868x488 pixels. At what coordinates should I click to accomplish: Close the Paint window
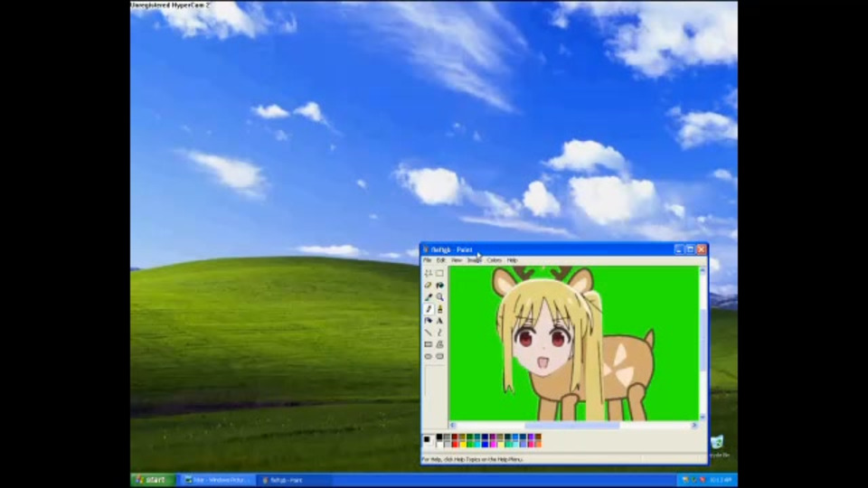pyautogui.click(x=702, y=249)
